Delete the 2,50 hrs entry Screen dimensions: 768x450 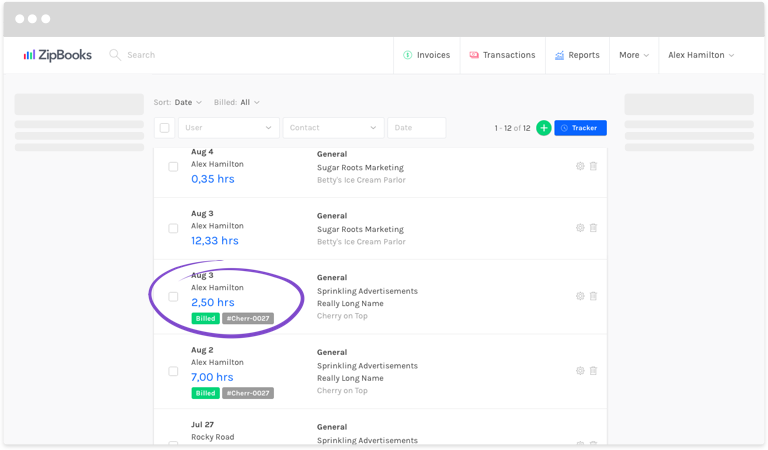593,296
